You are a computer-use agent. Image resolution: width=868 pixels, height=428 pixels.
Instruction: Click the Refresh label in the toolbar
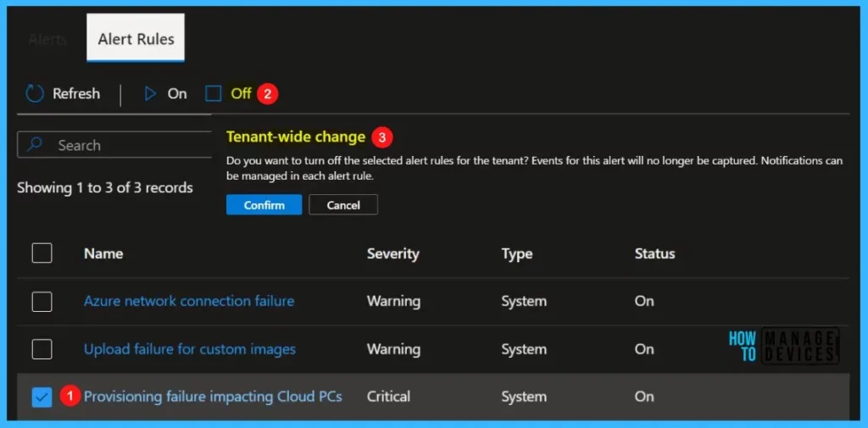coord(76,93)
